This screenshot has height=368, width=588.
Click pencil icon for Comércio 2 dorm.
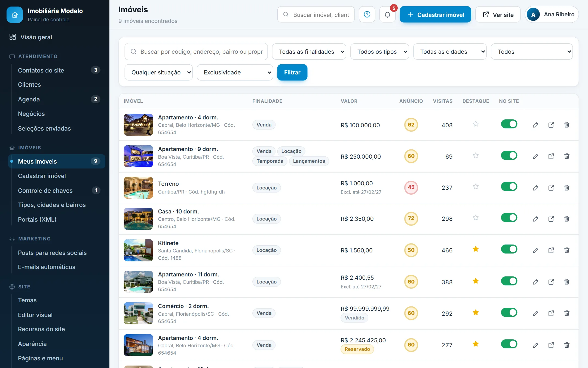point(535,313)
